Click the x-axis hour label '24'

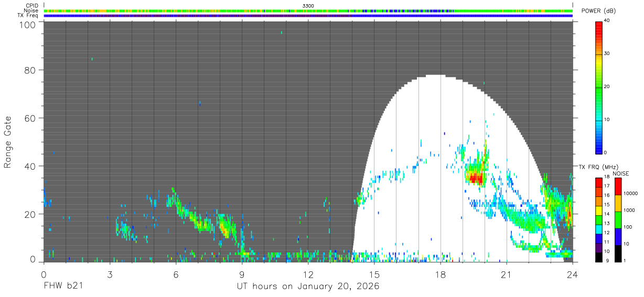click(x=573, y=274)
